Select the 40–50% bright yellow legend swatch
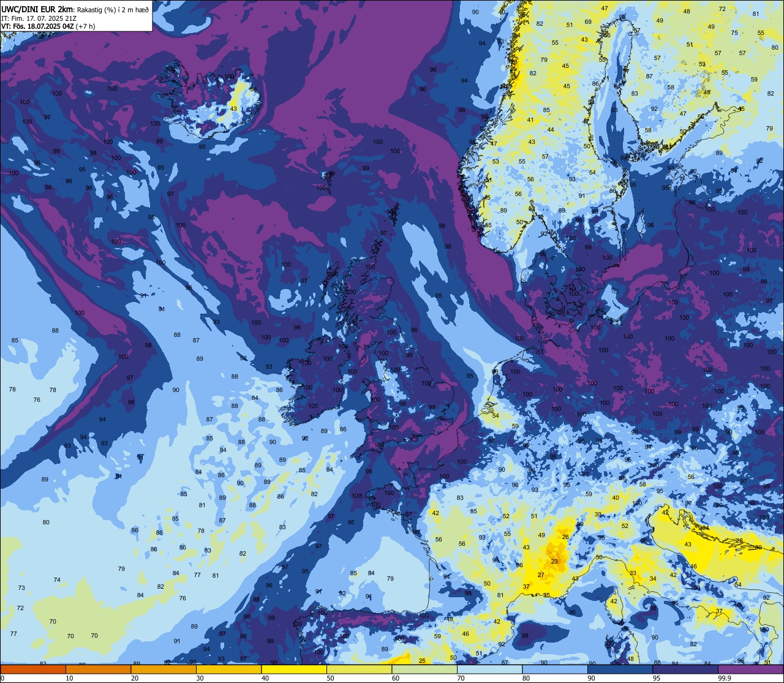 point(294,669)
